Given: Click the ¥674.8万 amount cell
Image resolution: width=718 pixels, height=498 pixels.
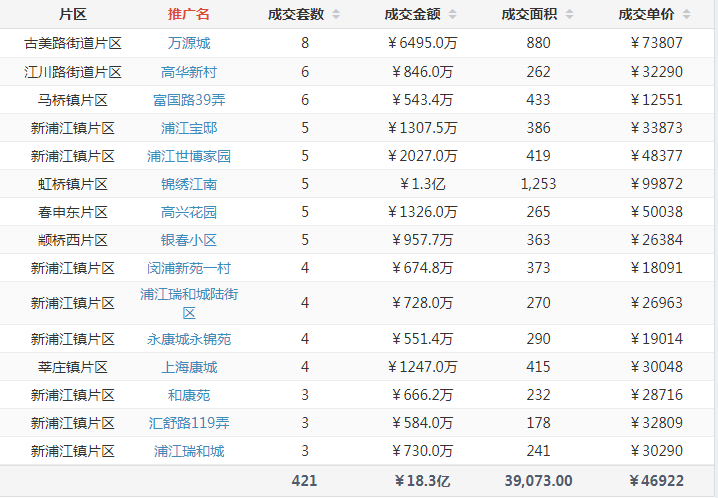Looking at the screenshot, I should [422, 268].
